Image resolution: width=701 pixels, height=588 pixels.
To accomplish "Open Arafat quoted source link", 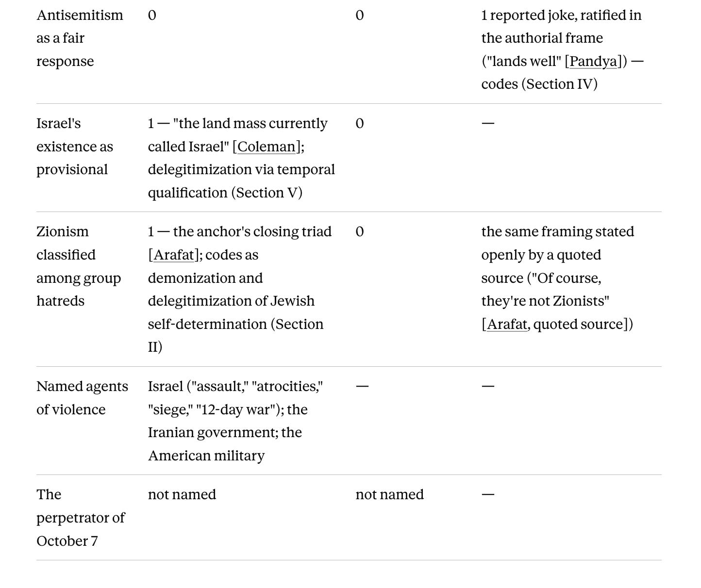I will pyautogui.click(x=507, y=324).
